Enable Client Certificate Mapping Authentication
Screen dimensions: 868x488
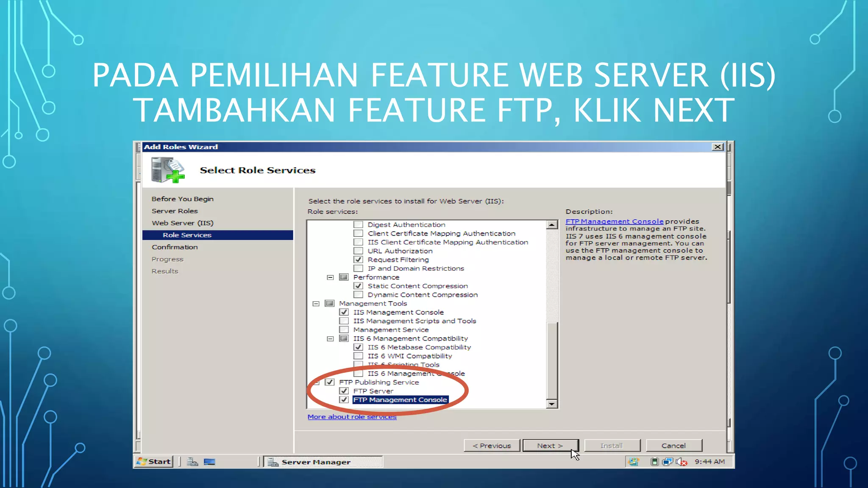pyautogui.click(x=358, y=233)
